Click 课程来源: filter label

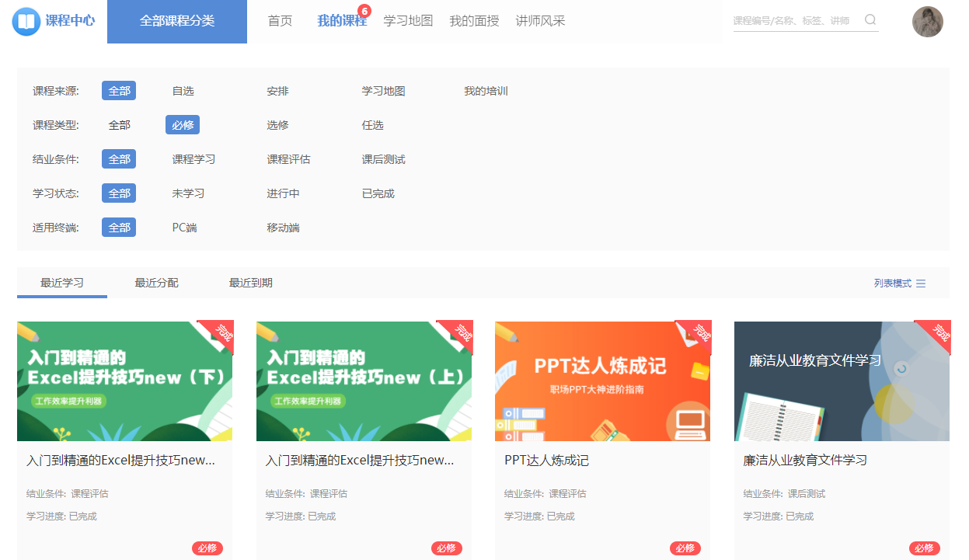(x=55, y=91)
